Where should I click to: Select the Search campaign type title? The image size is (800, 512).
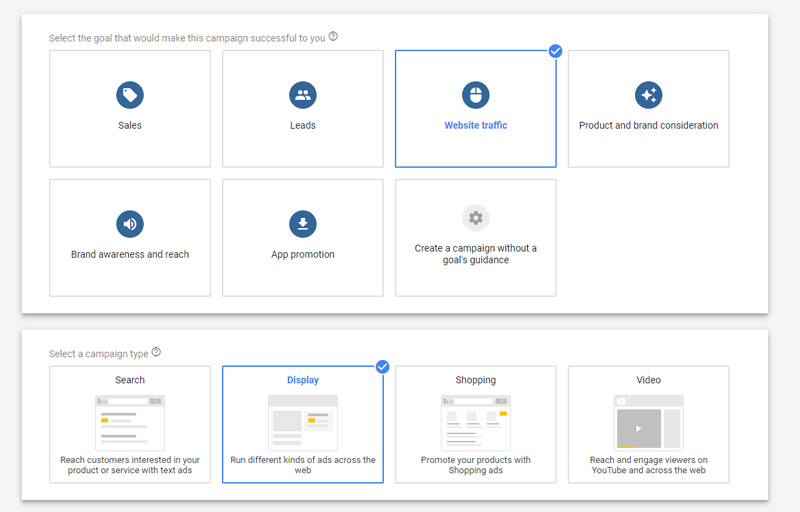(x=130, y=380)
